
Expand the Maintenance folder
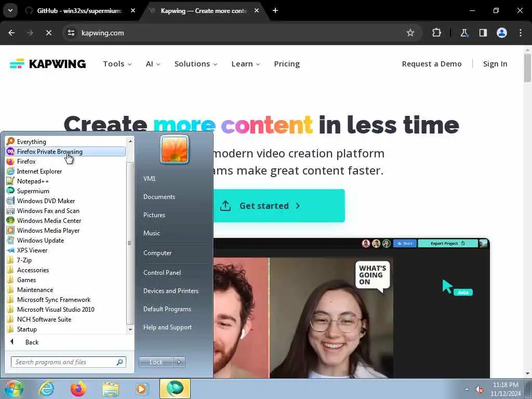35,290
